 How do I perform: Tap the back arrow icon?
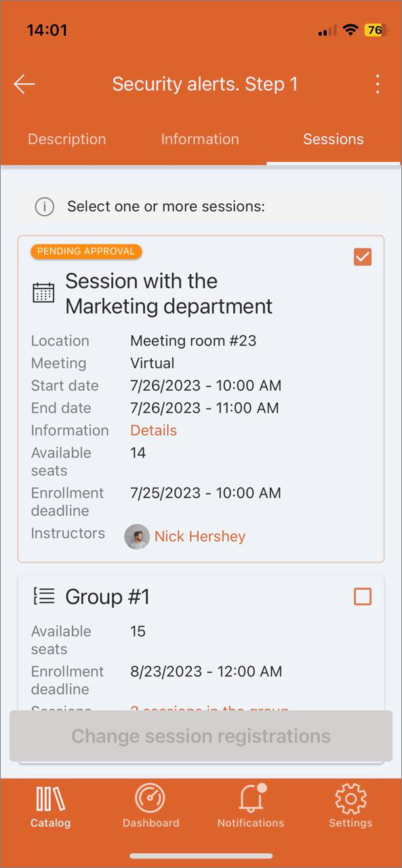coord(24,84)
